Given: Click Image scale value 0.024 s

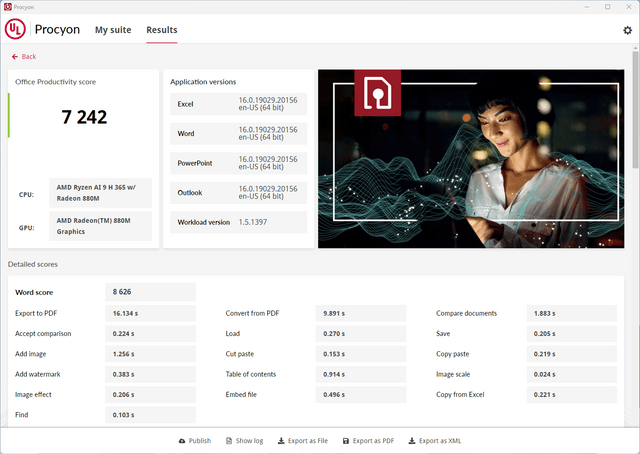Looking at the screenshot, I should (x=571, y=374).
